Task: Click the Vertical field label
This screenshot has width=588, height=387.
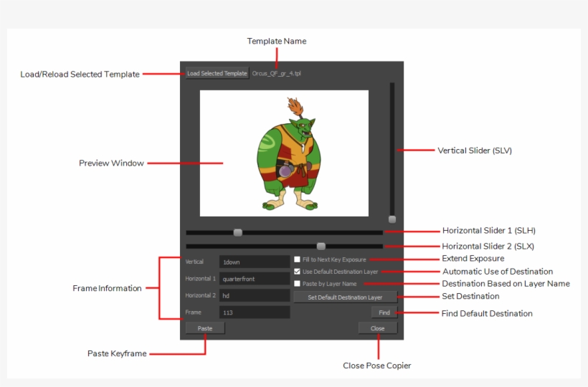Action: click(194, 262)
